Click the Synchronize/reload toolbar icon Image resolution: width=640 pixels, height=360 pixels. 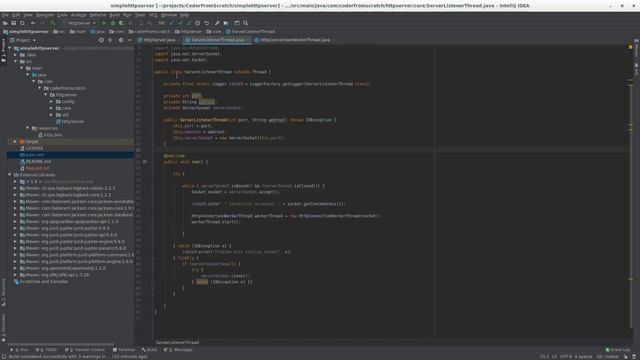point(22,23)
